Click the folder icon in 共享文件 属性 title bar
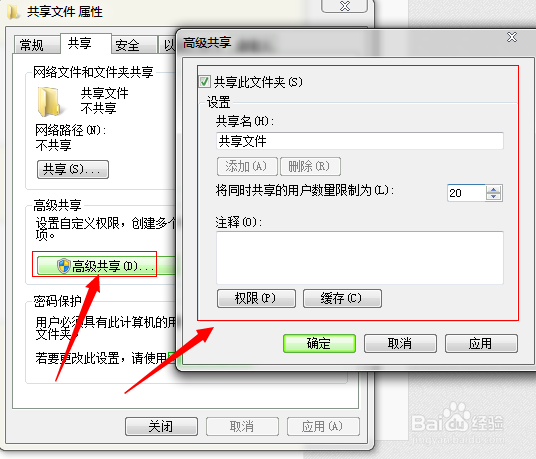Image resolution: width=536 pixels, height=459 pixels. click(13, 11)
